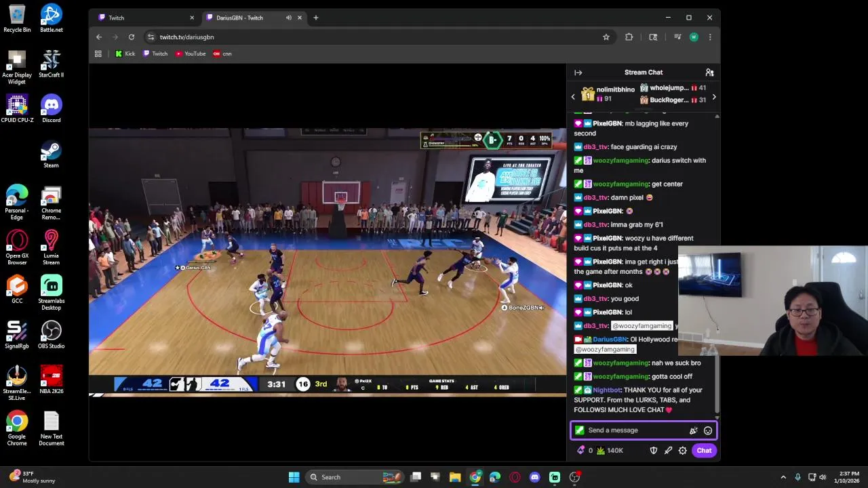This screenshot has height=488, width=868.
Task: Open Chrome extensions puzzle icon
Action: click(629, 37)
